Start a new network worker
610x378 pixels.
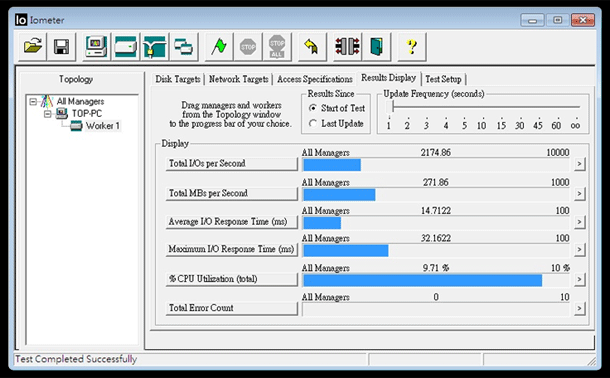pyautogui.click(x=154, y=47)
